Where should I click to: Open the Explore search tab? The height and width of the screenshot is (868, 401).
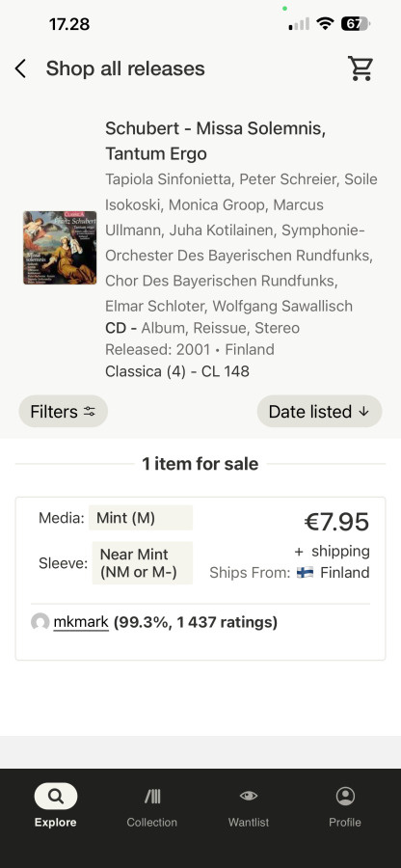pyautogui.click(x=55, y=805)
